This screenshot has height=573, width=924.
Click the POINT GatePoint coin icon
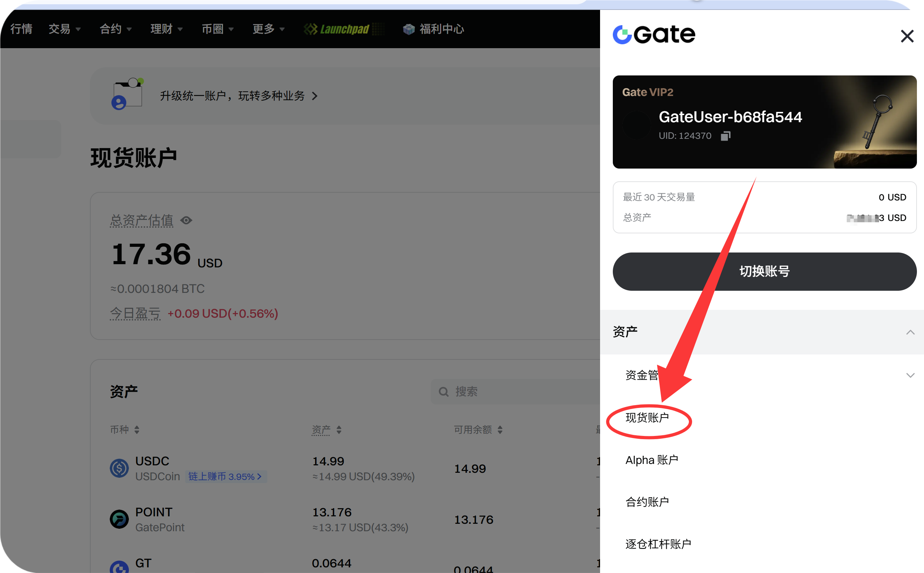point(119,519)
